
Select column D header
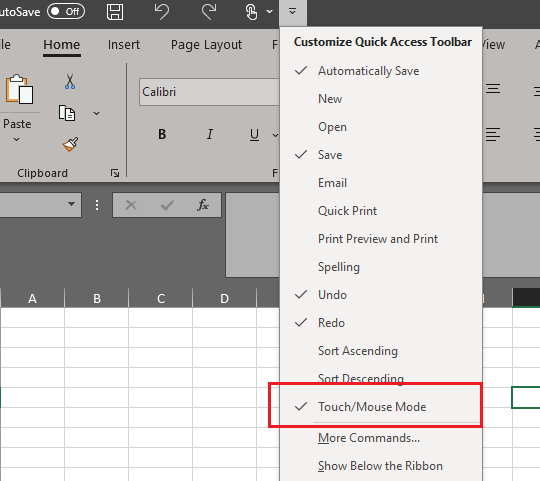225,298
